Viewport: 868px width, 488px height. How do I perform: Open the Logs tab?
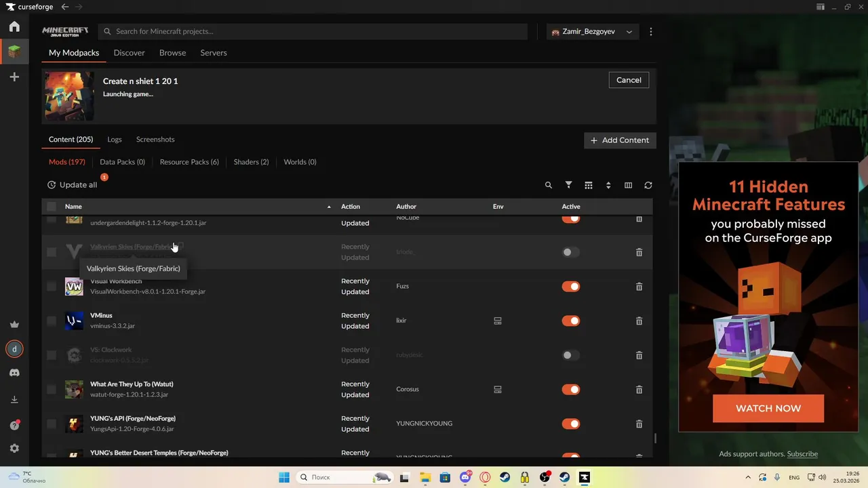click(x=115, y=140)
